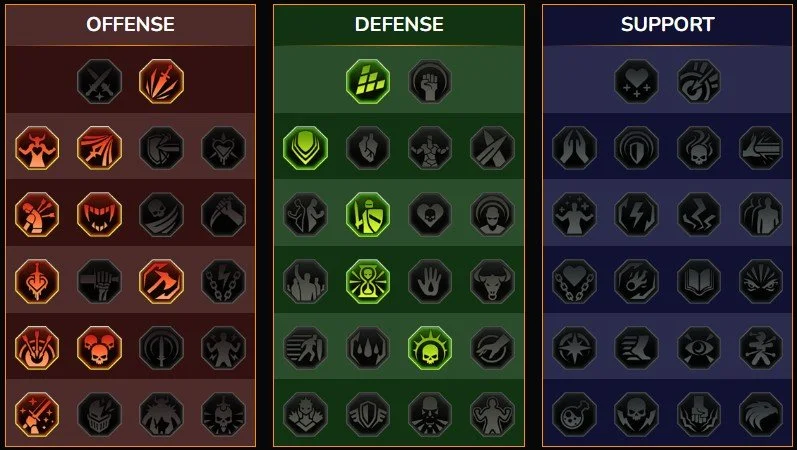Select the crossed swords offense mastery

tap(99, 81)
